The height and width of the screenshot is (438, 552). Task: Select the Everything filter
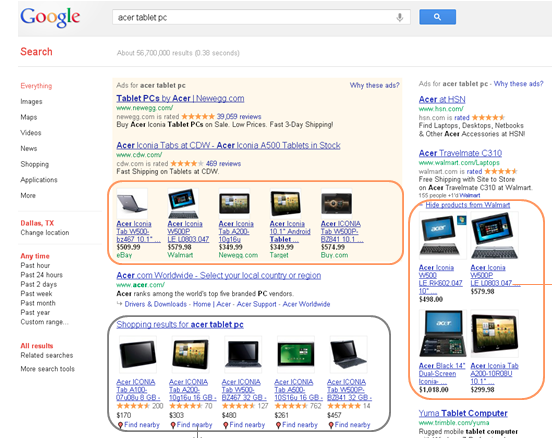point(36,86)
